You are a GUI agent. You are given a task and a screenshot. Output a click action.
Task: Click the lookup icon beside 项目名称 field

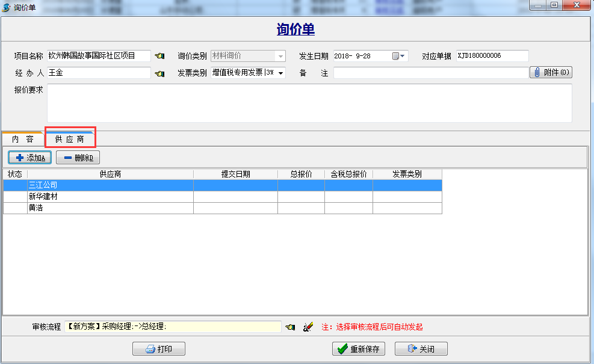[x=159, y=56]
